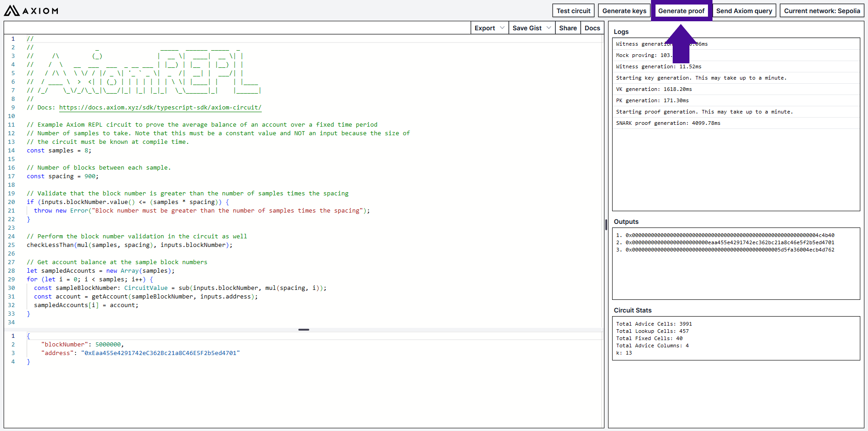
Task: Grab the horizontal divider handle between editors
Action: [304, 330]
